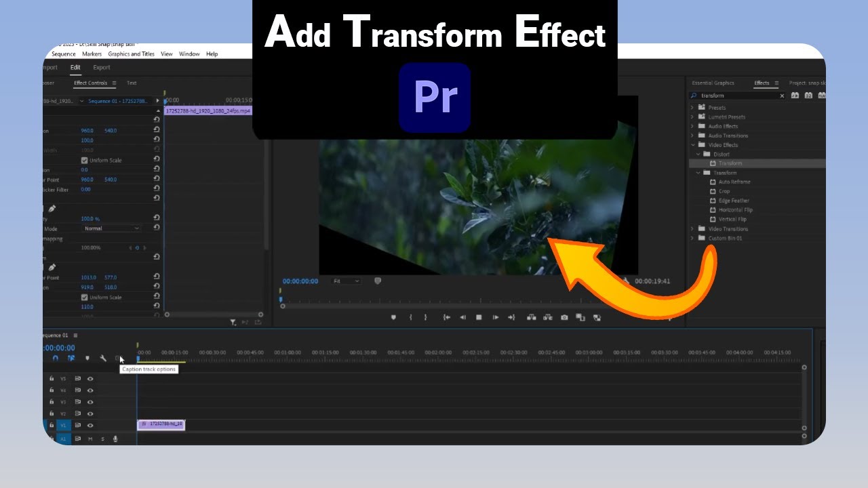Open the Text panel tab
868x488 pixels.
[x=132, y=83]
